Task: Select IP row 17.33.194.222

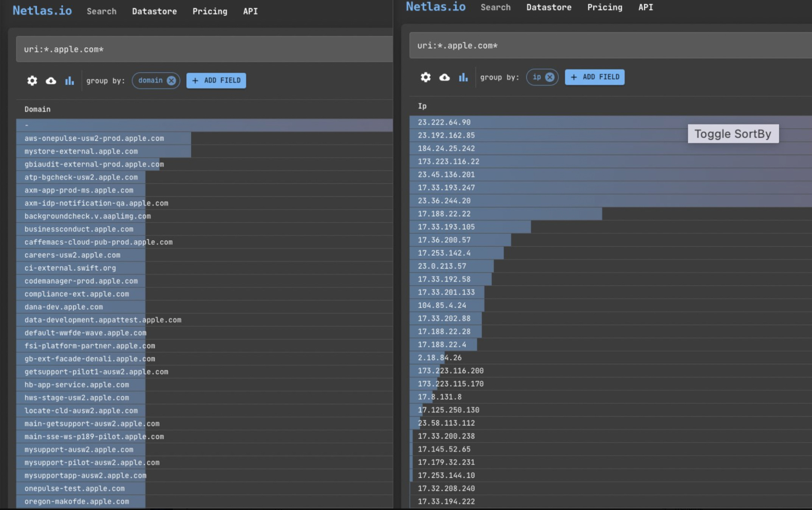Action: pyautogui.click(x=611, y=502)
